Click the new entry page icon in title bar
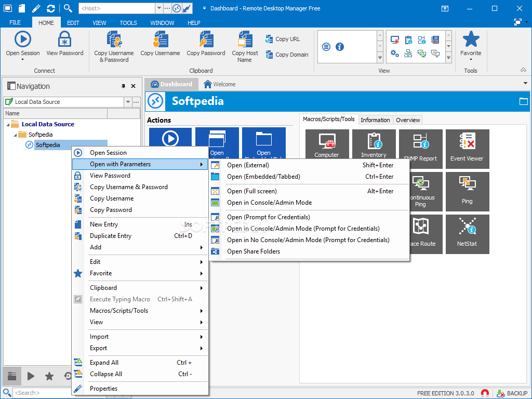The height and width of the screenshot is (399, 532). click(x=22, y=8)
